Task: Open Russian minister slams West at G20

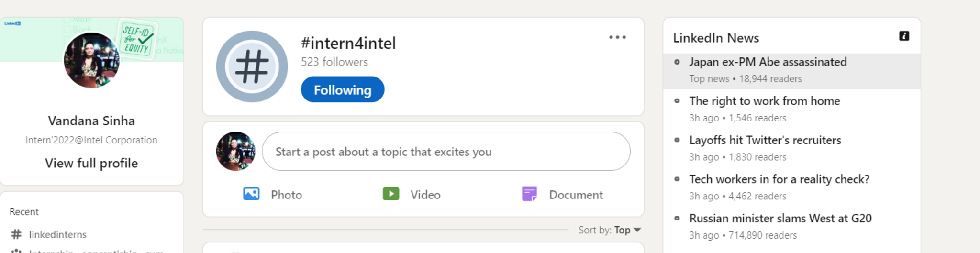Action: (780, 219)
